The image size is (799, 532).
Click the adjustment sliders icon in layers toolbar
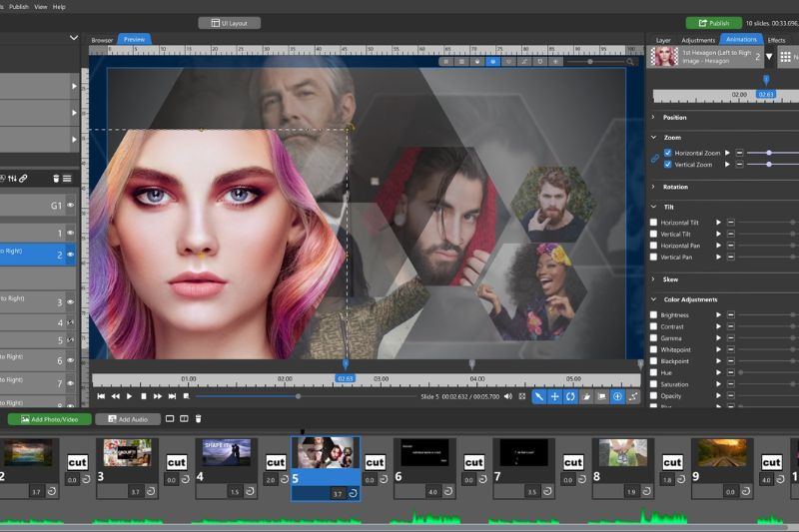(x=12, y=179)
